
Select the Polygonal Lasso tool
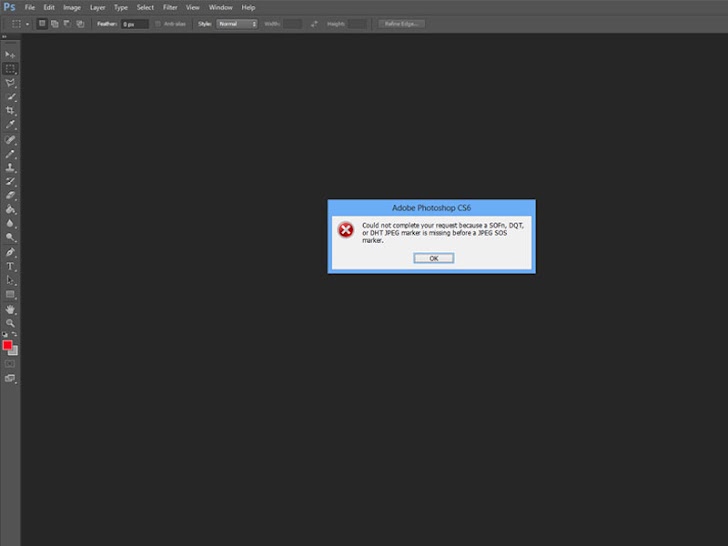click(x=10, y=83)
